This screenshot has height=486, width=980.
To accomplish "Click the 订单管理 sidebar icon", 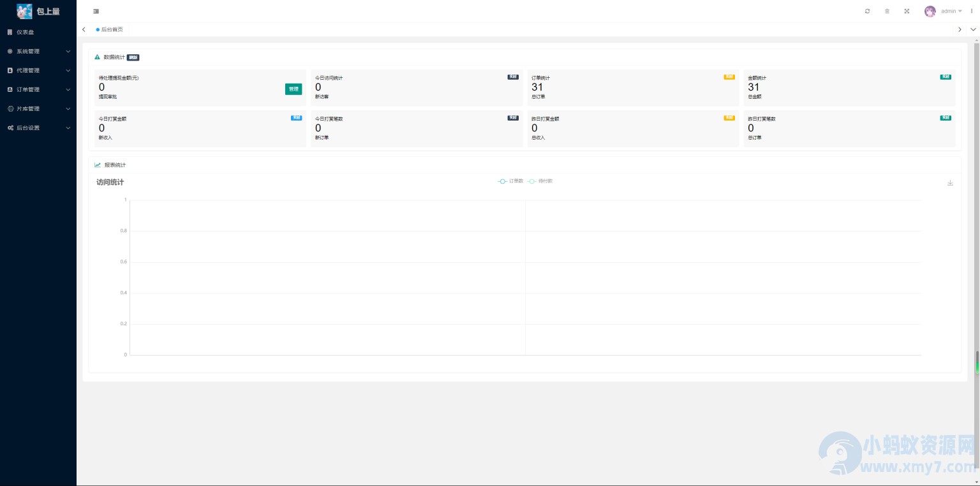I will 10,89.
